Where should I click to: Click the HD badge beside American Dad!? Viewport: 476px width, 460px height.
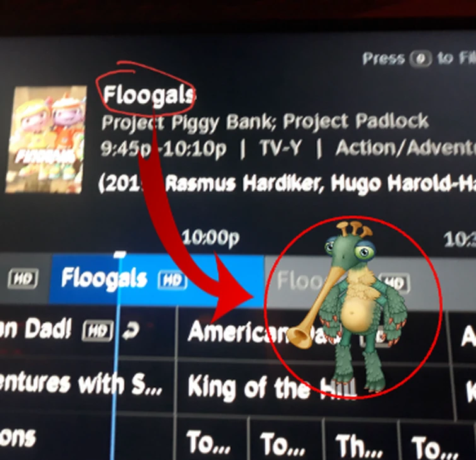(x=98, y=330)
